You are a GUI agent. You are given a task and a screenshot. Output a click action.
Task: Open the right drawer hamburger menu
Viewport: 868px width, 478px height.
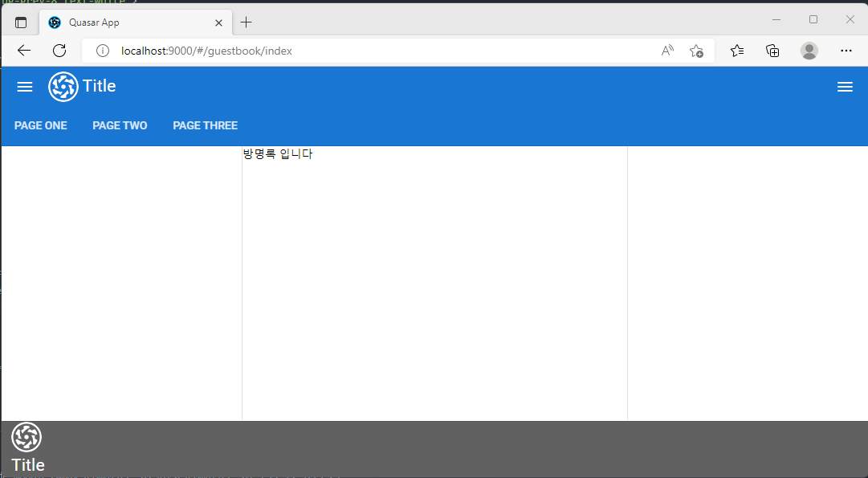(845, 87)
